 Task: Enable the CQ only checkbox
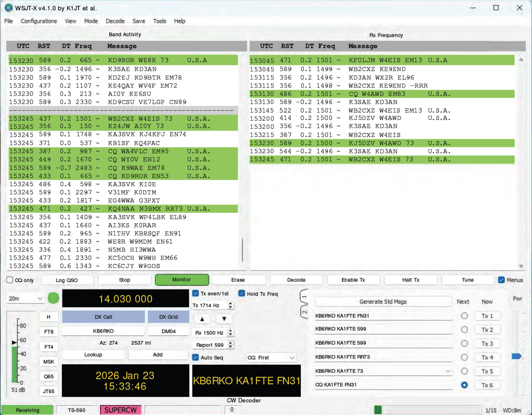[10, 280]
